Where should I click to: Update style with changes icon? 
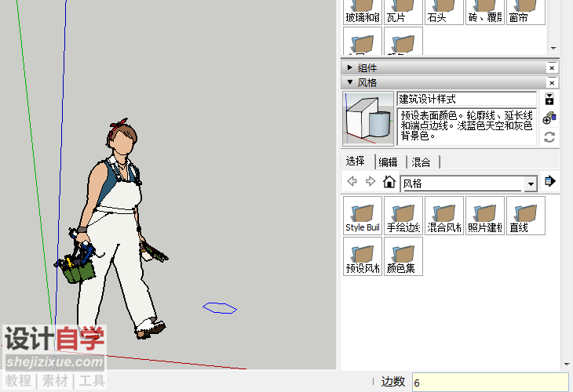549,137
